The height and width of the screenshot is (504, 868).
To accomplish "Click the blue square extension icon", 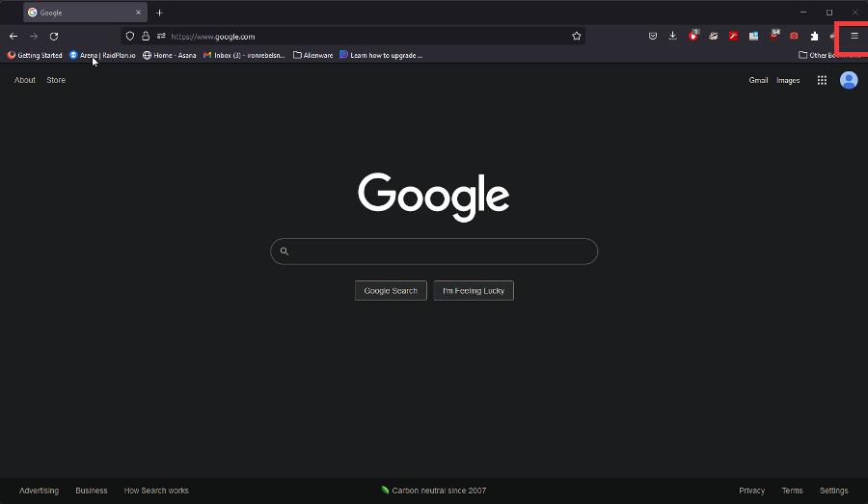I will [x=753, y=36].
